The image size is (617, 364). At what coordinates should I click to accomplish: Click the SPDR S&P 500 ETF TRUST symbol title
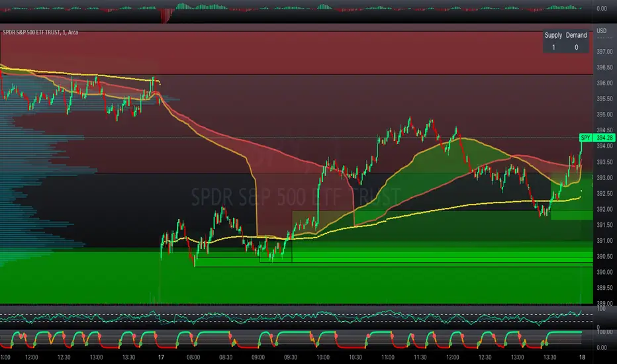pyautogui.click(x=40, y=32)
